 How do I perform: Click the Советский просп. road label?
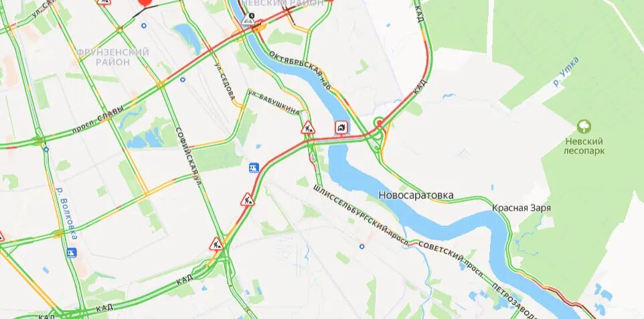451,255
